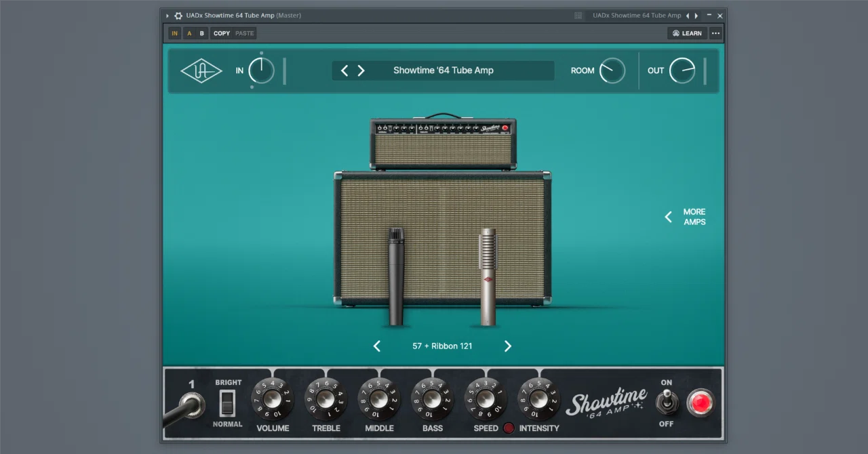The width and height of the screenshot is (868, 454).
Task: Select previous amp preset arrow
Action: [x=344, y=70]
